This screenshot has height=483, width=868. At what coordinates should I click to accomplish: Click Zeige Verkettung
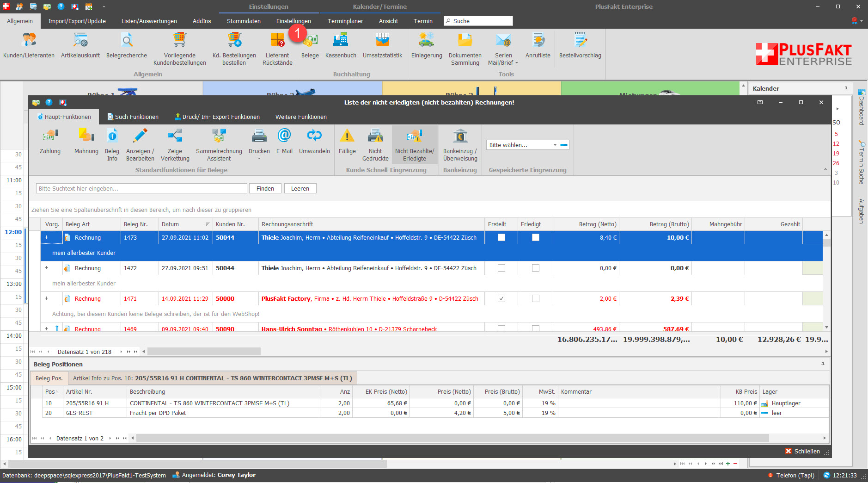coord(175,145)
